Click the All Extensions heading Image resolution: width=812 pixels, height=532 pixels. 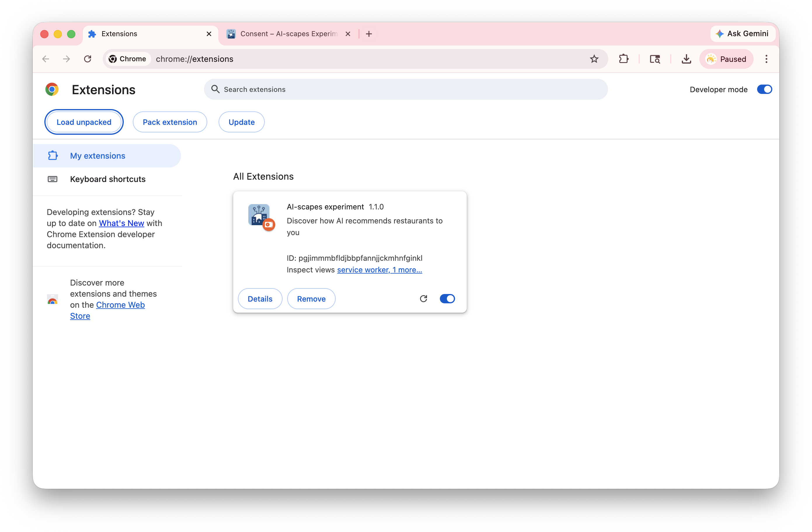point(263,176)
